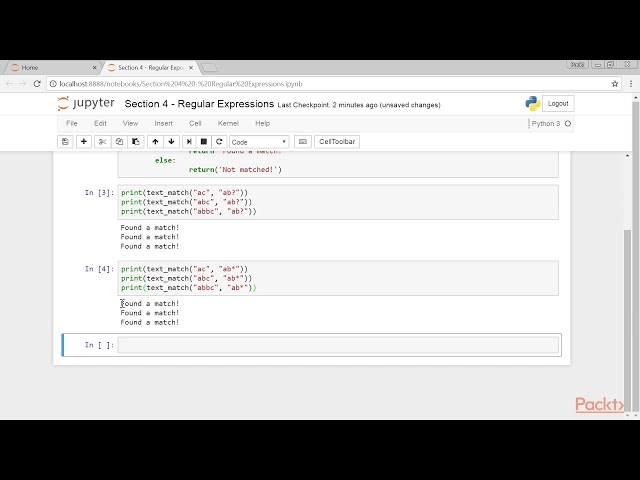Image resolution: width=640 pixels, height=480 pixels.
Task: Close the Home tab
Action: (x=94, y=68)
